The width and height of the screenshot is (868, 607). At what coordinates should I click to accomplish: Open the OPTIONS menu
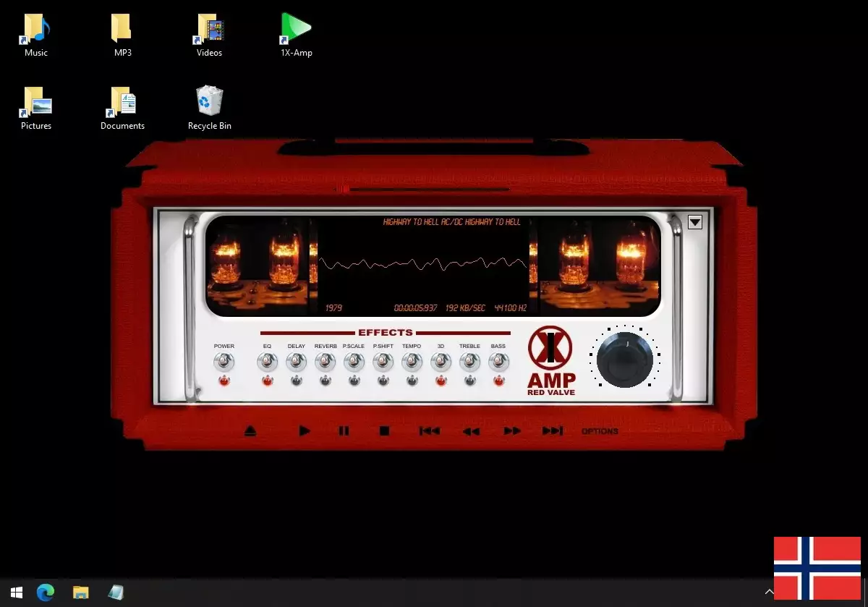pos(600,430)
